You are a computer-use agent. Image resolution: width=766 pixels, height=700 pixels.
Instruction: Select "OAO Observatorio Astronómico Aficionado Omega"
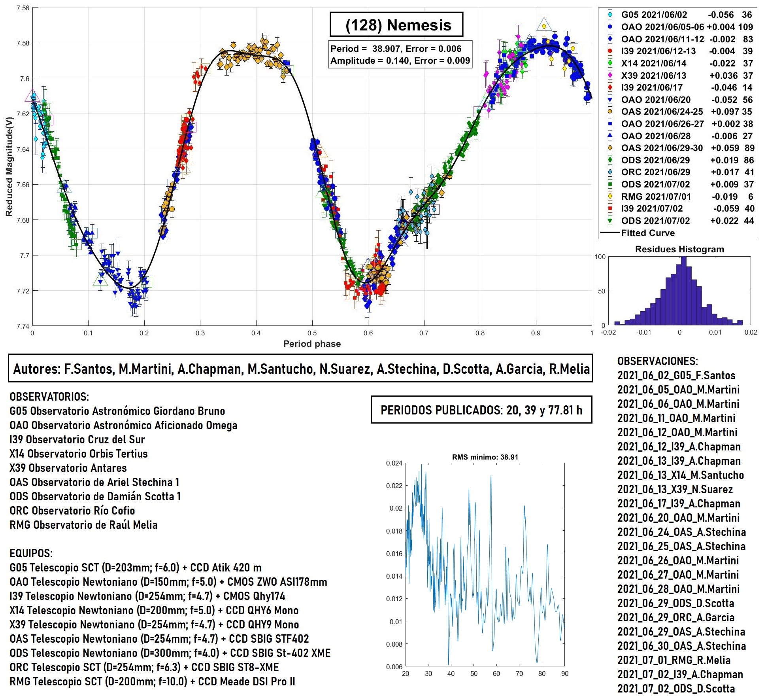[123, 425]
